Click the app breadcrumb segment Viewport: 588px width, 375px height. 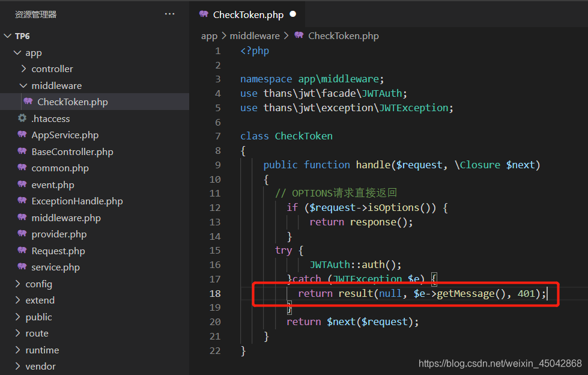coord(209,36)
